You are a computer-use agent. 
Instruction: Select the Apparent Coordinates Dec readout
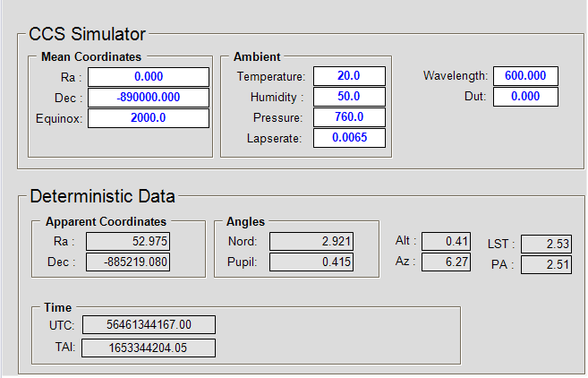point(128,262)
